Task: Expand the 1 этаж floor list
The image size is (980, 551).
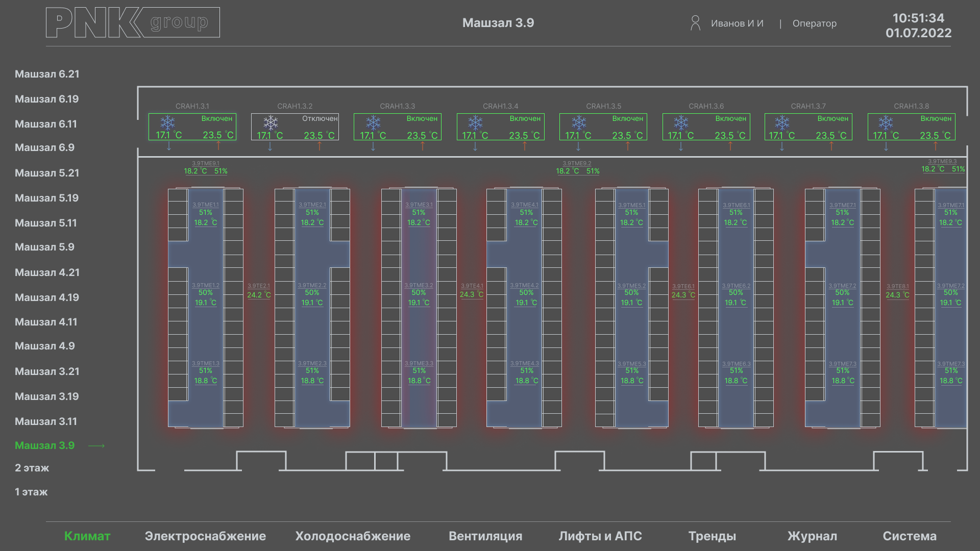Action: [31, 492]
